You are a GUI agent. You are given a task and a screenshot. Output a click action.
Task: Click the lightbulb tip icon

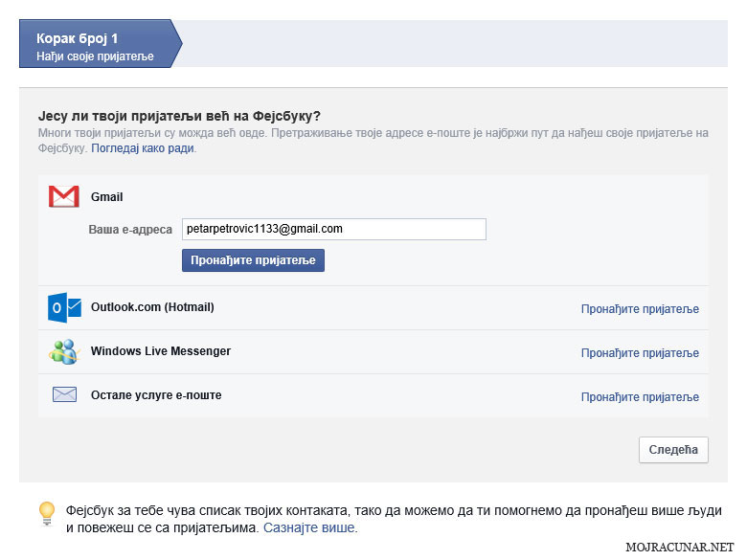pos(47,513)
